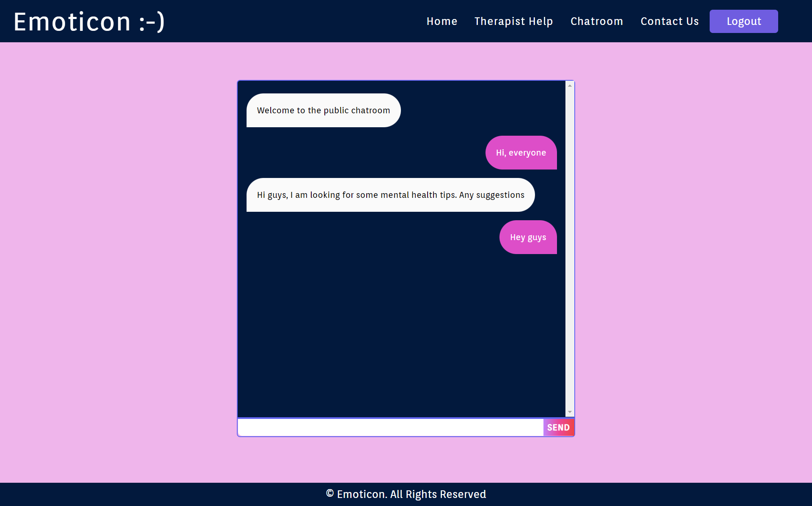812x506 pixels.
Task: Click the :-) smiley in the header logo
Action: pyautogui.click(x=152, y=22)
